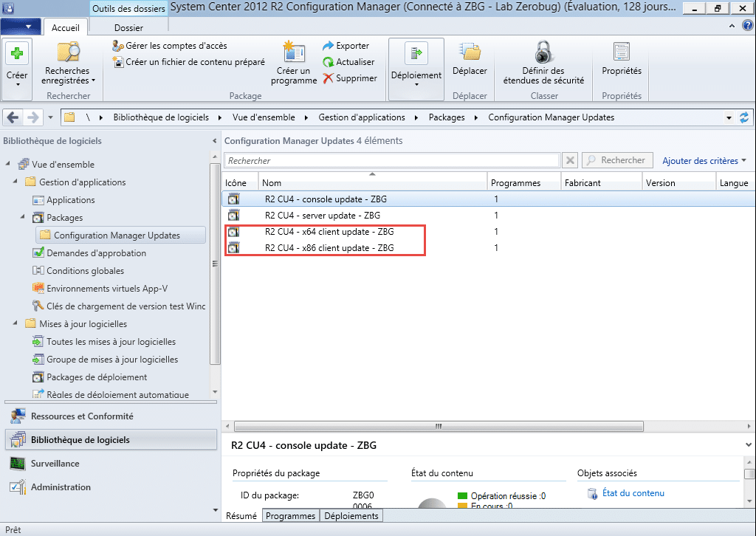Click icon of R2 CU4 - x64 client update row

[233, 232]
